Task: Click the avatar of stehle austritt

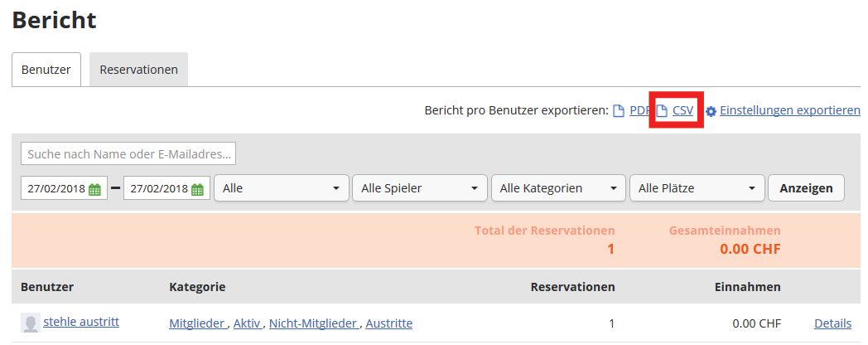Action: pyautogui.click(x=31, y=323)
